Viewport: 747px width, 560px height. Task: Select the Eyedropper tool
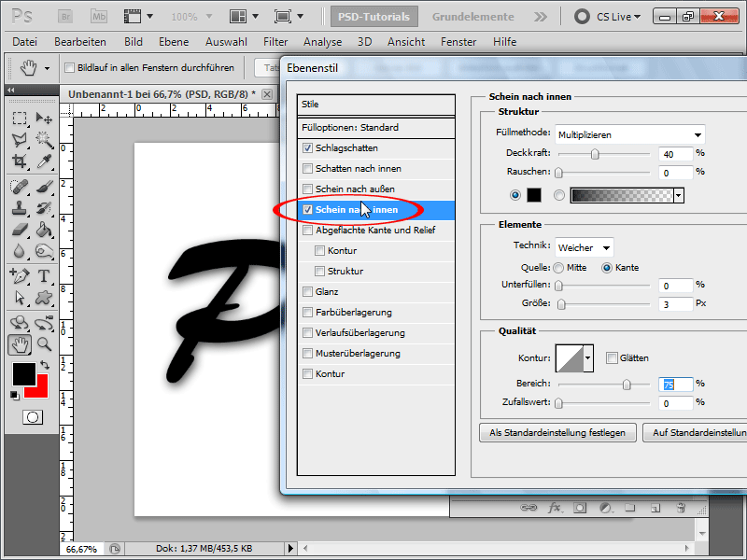tap(44, 161)
